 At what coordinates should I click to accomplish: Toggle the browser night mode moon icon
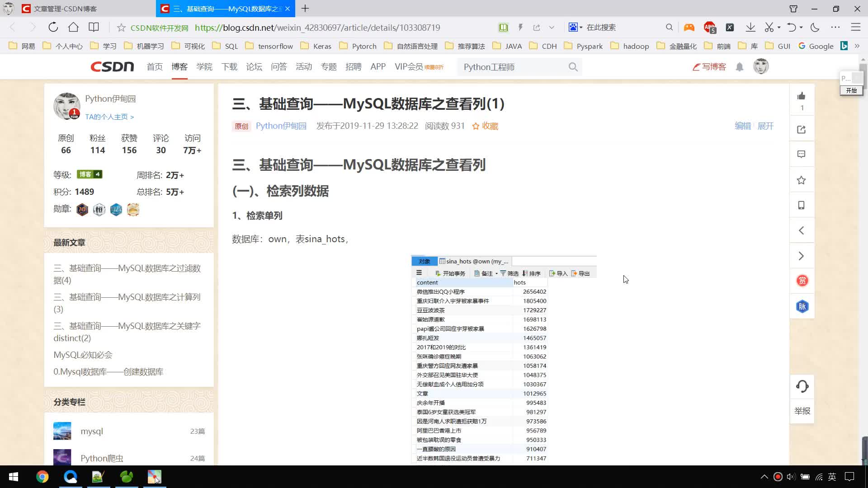pos(815,27)
